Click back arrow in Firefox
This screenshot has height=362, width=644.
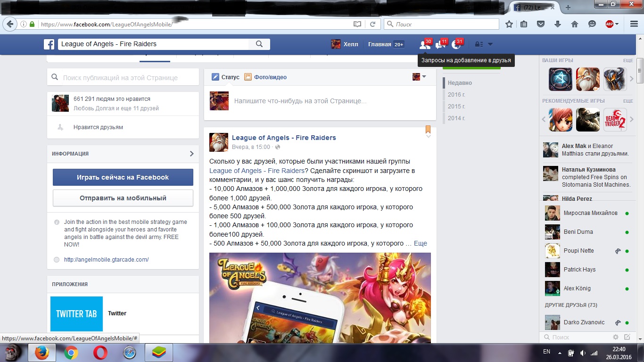click(9, 24)
